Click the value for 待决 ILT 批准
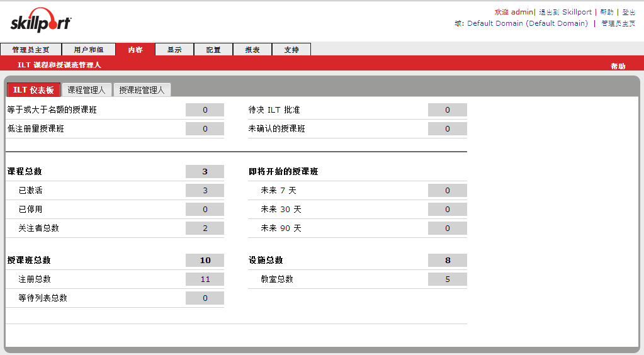This screenshot has height=355, width=644. (447, 110)
